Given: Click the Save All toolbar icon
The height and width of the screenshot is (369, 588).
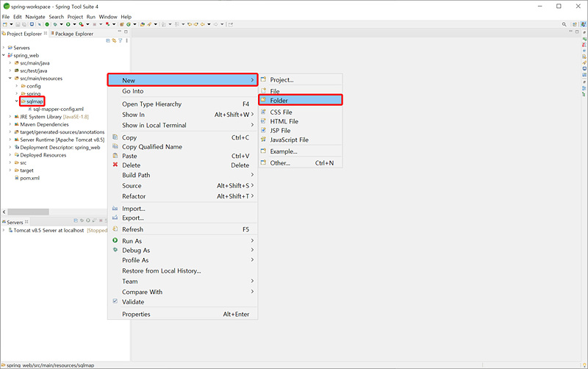Looking at the screenshot, I should coord(24,24).
